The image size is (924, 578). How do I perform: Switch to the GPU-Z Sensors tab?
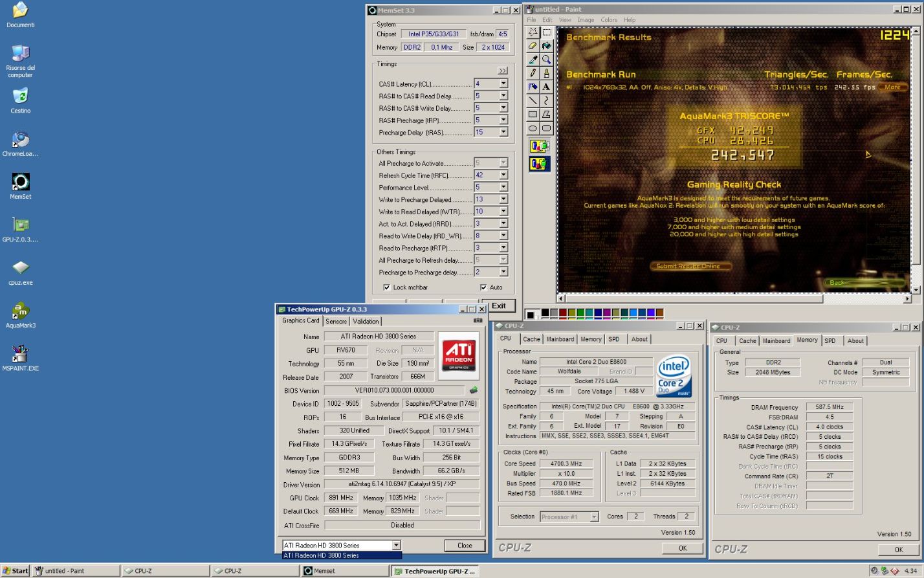[x=336, y=321]
